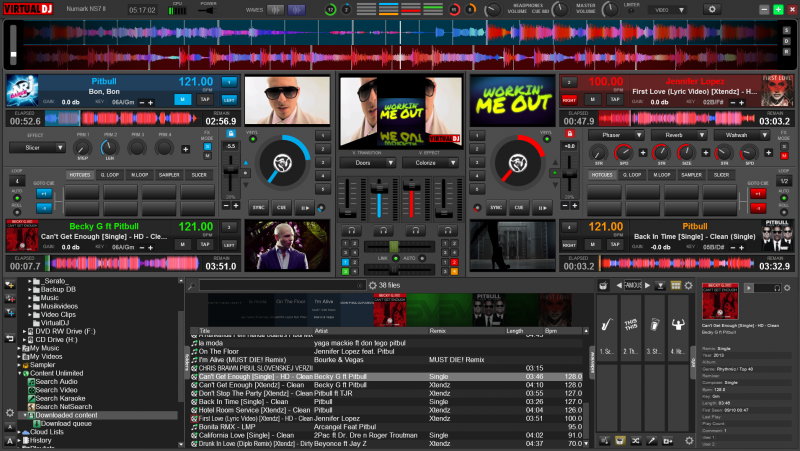Viewport: 800px width, 451px height.
Task: Click the settings gear in the top bar
Action: [x=710, y=9]
